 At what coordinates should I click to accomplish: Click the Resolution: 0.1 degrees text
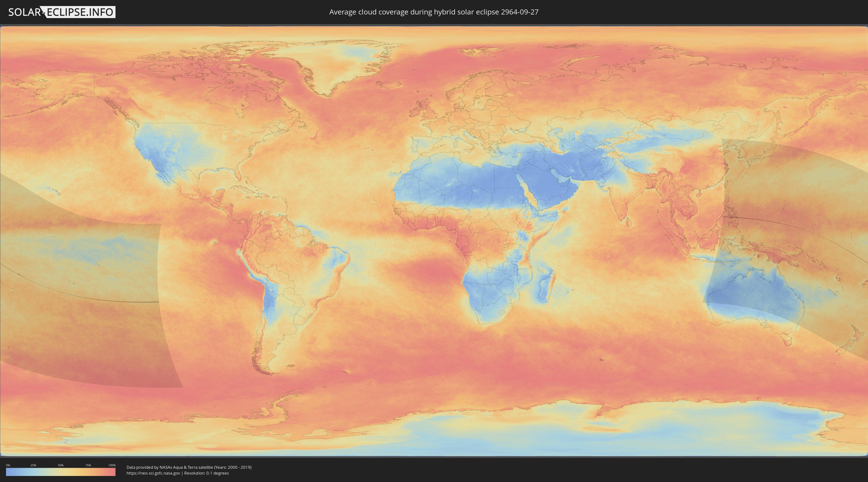tap(207, 473)
